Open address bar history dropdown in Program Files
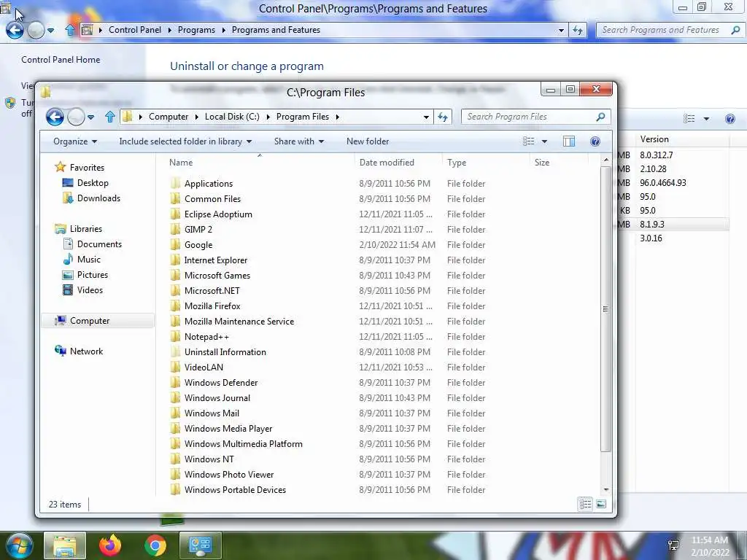747x560 pixels. pos(426,117)
